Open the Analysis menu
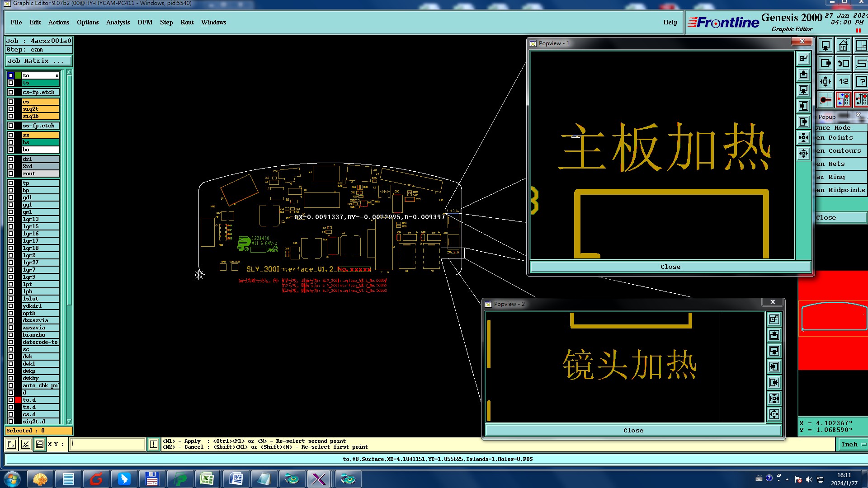Viewport: 868px width, 488px height. [x=118, y=22]
